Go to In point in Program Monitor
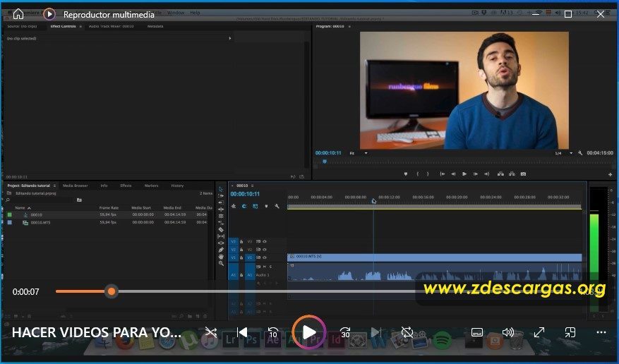 tap(442, 174)
